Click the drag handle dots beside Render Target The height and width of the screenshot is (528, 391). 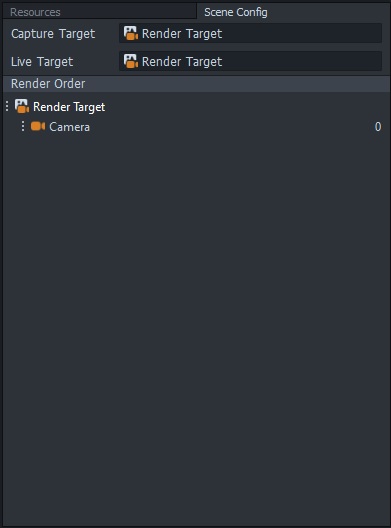point(7,106)
